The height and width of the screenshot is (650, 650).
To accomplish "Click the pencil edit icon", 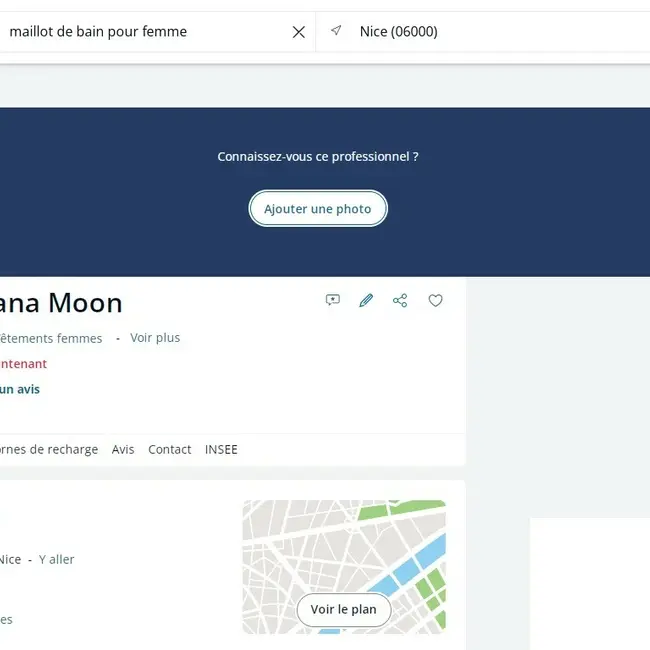I will (x=366, y=300).
